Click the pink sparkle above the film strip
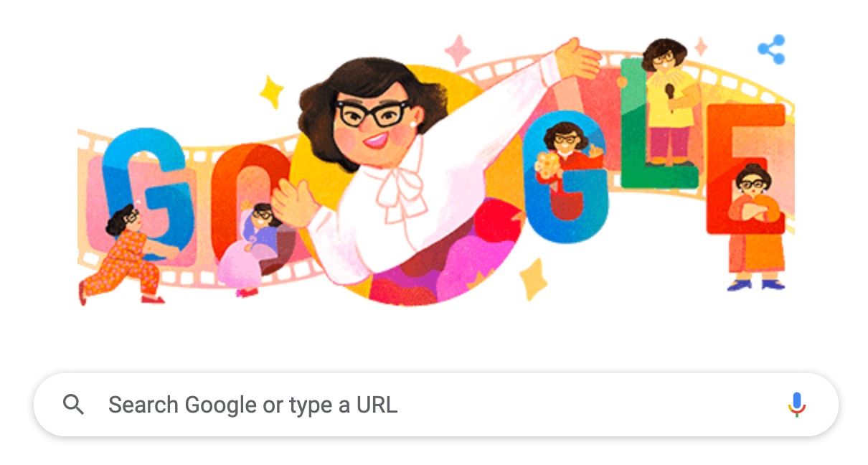Viewport: 868px width, 465px height. pyautogui.click(x=457, y=51)
